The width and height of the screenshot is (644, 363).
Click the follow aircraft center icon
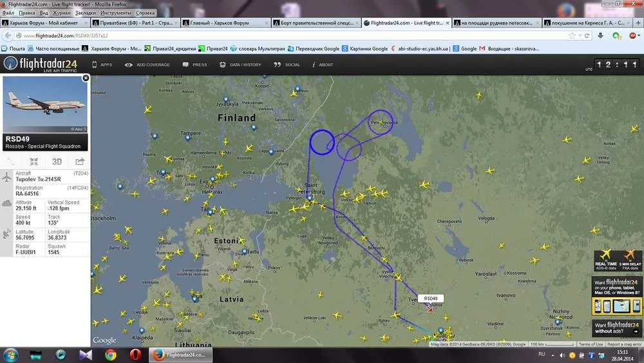click(x=34, y=162)
